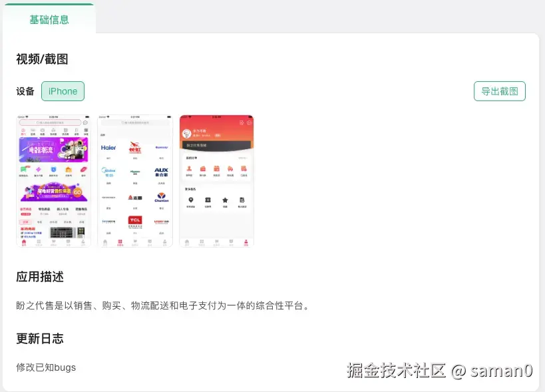Image resolution: width=545 pixels, height=392 pixels.
Task: Tap the location pin icon in the red screenshot
Action: coord(190,200)
